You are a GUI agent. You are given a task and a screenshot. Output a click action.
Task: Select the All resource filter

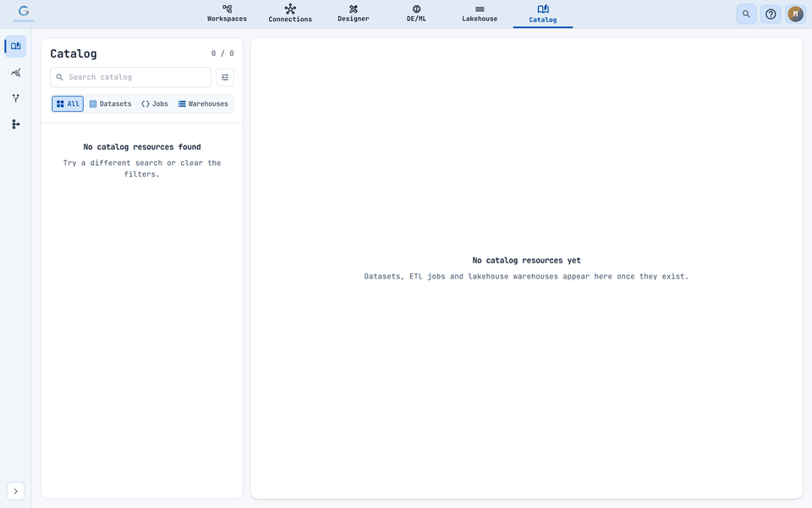point(68,103)
